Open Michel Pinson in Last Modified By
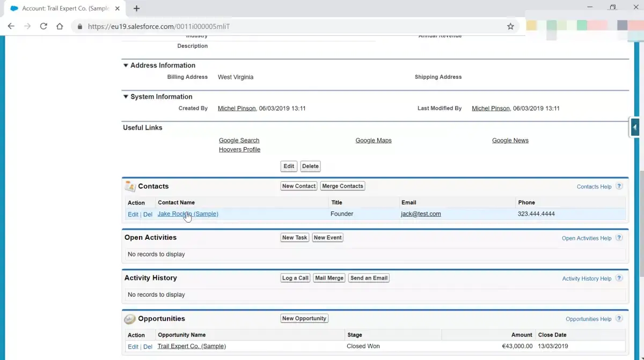The width and height of the screenshot is (644, 360). tap(491, 108)
